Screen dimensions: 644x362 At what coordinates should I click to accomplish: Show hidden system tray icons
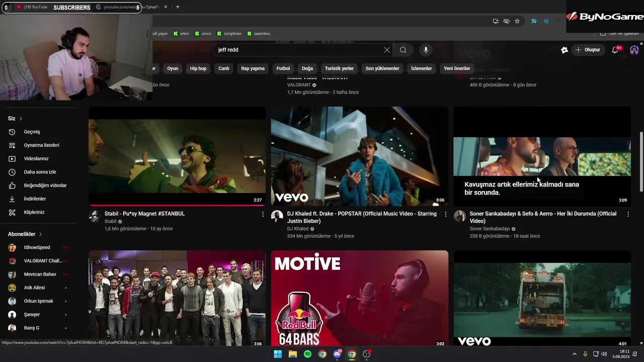point(575,354)
